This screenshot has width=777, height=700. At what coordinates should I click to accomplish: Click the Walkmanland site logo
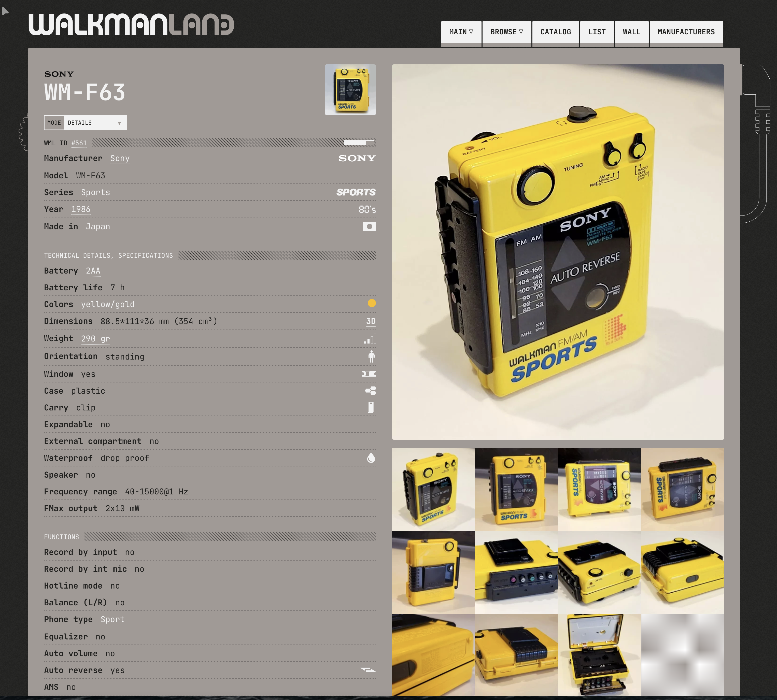tap(131, 25)
